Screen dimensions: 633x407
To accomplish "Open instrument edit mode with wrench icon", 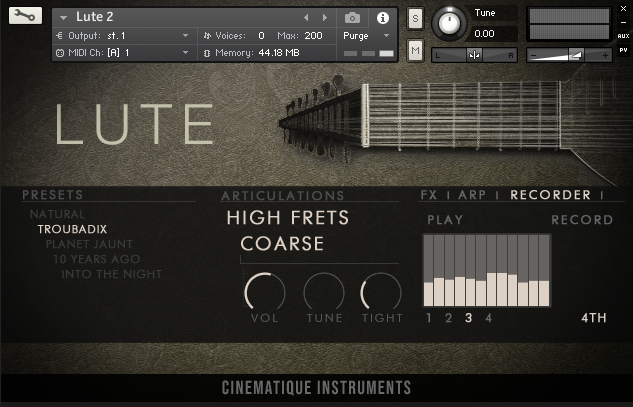I will click(25, 15).
